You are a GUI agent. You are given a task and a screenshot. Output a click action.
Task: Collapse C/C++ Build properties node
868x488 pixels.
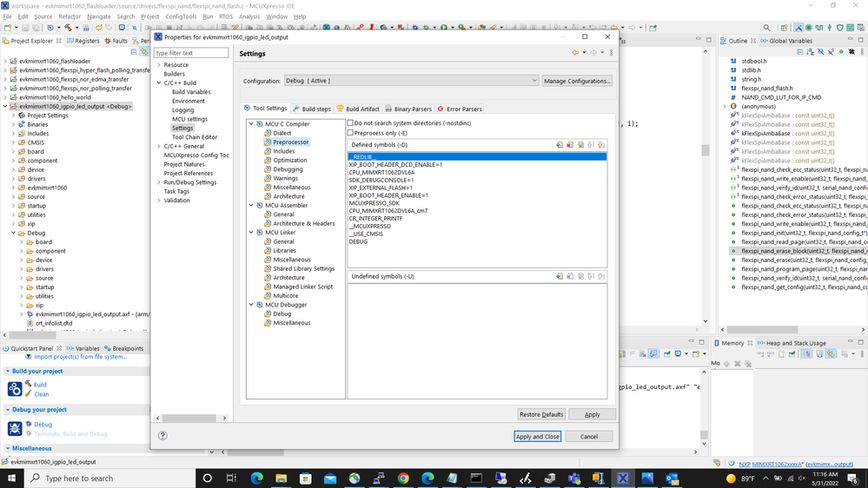(159, 83)
